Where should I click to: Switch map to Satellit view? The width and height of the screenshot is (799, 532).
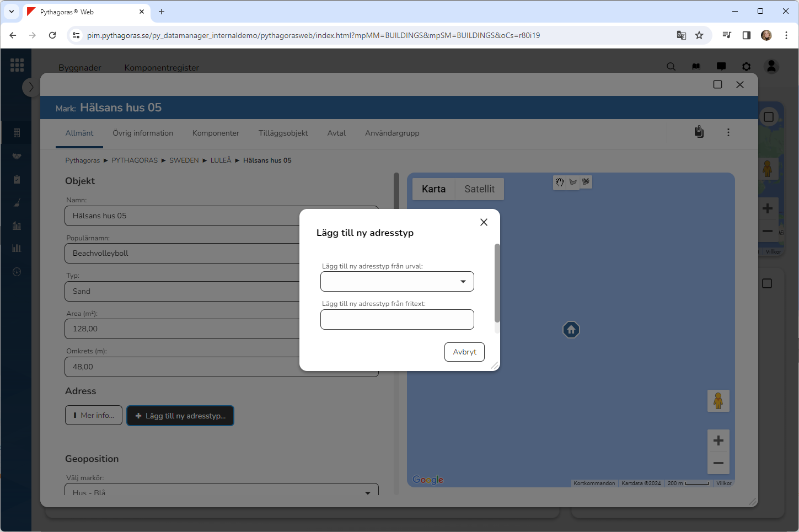point(479,189)
